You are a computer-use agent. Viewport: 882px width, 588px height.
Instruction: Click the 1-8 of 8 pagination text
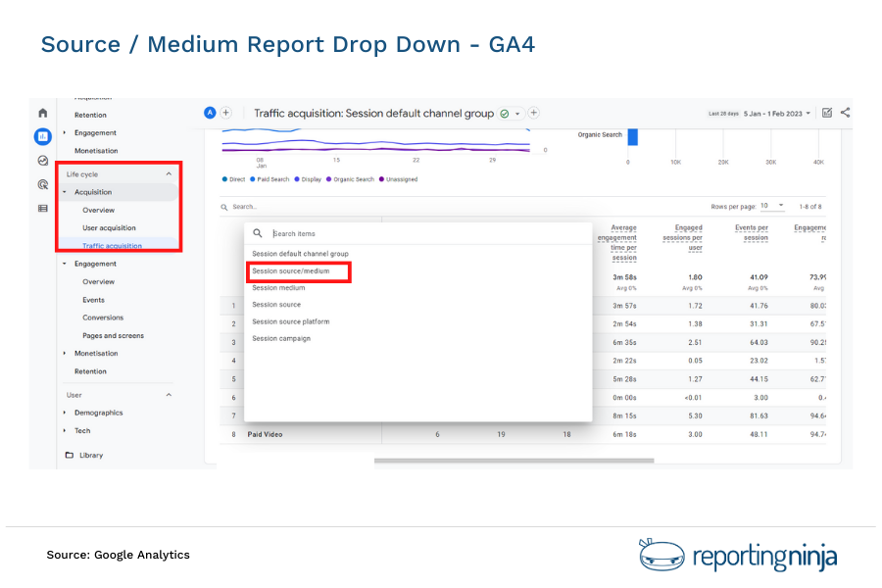pyautogui.click(x=810, y=207)
